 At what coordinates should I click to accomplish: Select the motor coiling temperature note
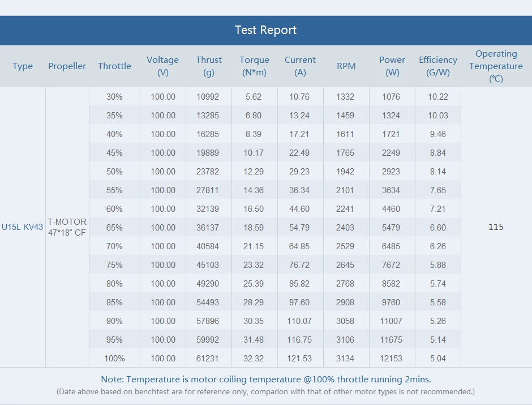point(266,379)
